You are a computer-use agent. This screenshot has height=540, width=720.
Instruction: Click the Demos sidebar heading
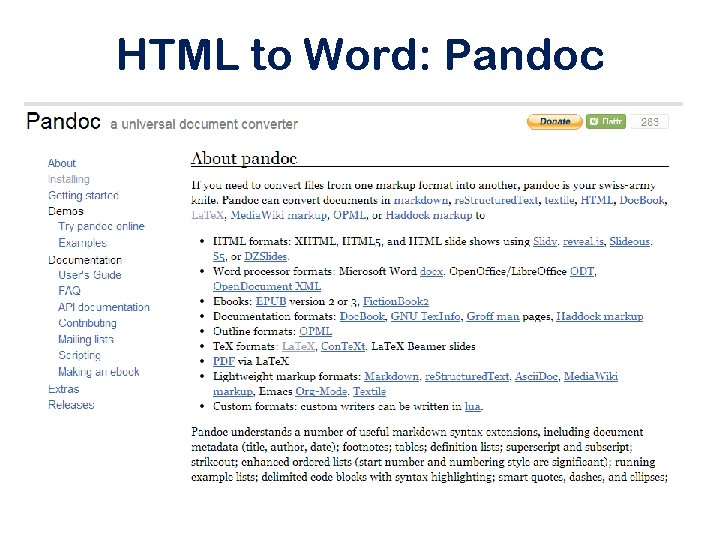pyautogui.click(x=66, y=211)
